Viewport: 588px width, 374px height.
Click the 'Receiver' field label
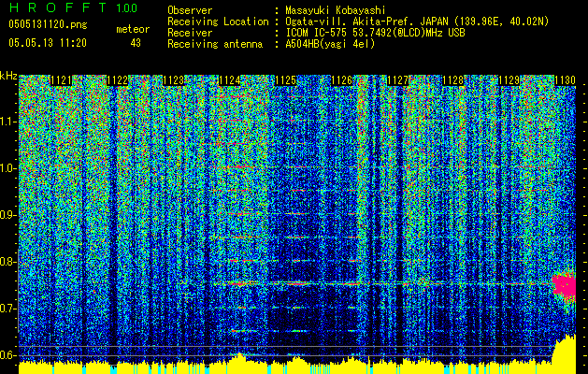point(190,33)
